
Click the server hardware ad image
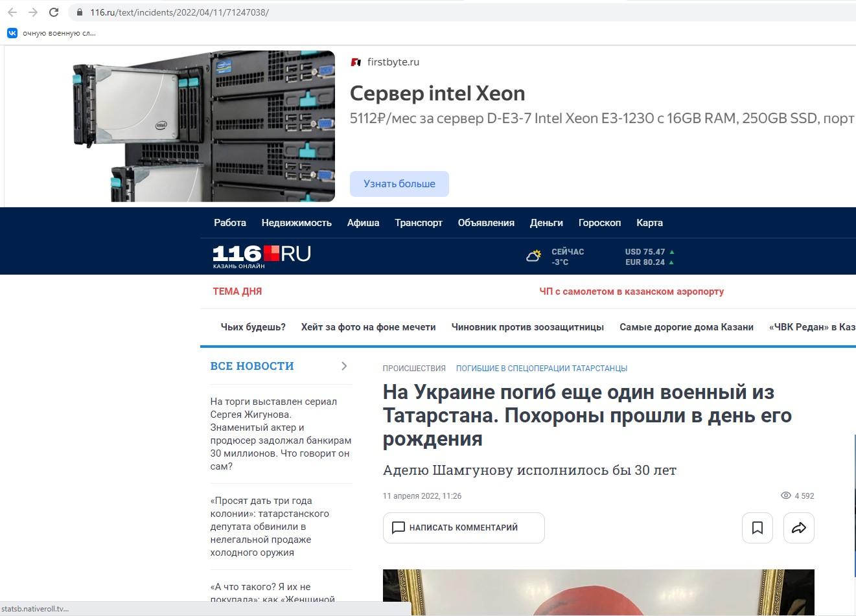coord(203,126)
